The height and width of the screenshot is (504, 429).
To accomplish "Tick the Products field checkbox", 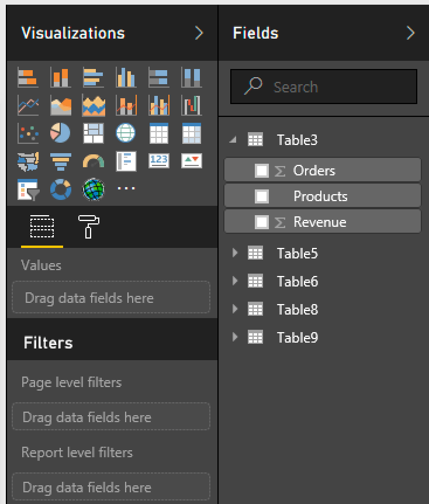I will pos(262,196).
